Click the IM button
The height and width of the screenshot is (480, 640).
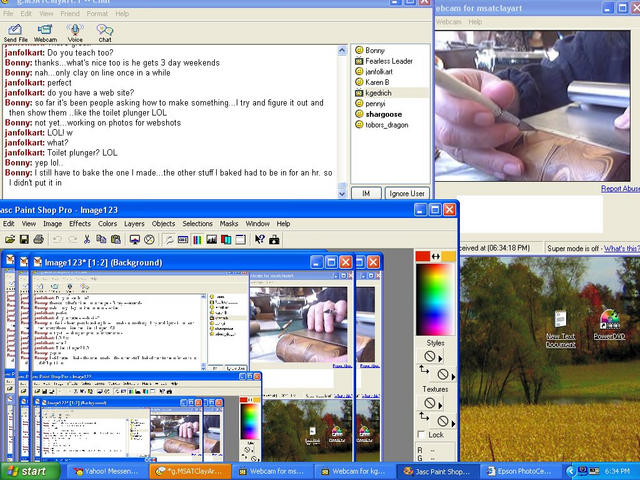(x=366, y=193)
